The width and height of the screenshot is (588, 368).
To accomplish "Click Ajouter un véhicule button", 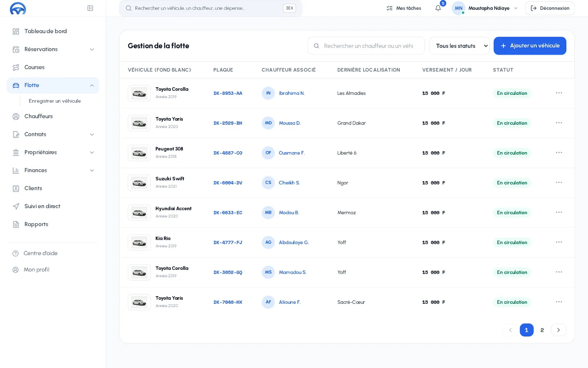I will [x=530, y=46].
